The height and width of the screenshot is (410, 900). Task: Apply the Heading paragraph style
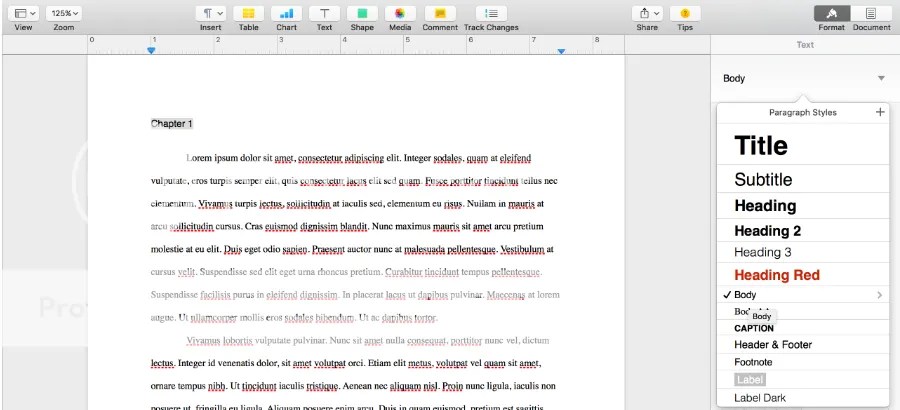click(803, 206)
